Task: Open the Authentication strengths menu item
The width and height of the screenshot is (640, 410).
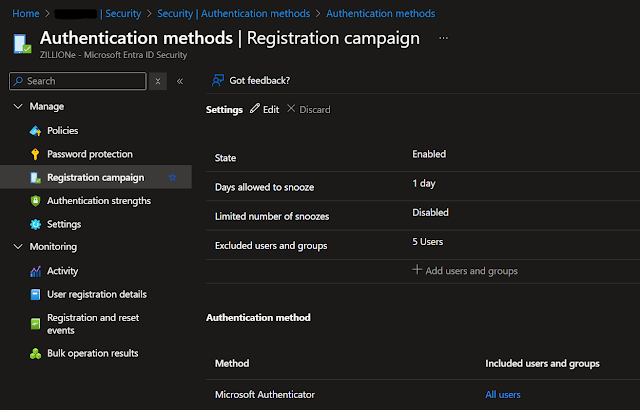Action: click(99, 201)
